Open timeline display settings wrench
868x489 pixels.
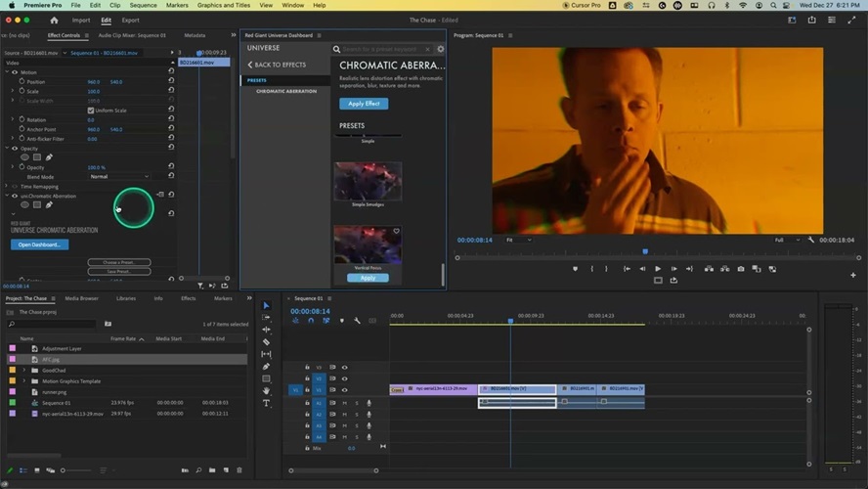[x=357, y=321]
